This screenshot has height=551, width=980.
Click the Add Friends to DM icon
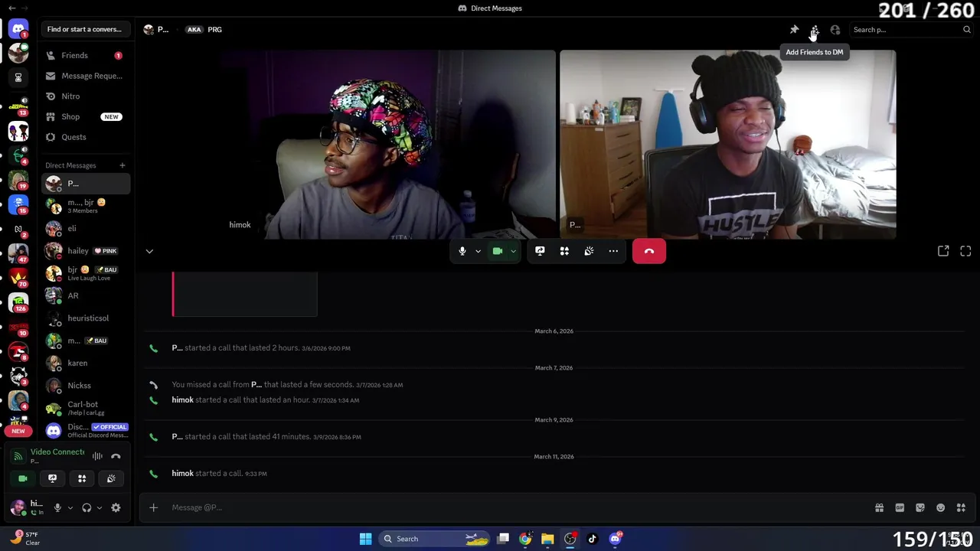pos(815,30)
